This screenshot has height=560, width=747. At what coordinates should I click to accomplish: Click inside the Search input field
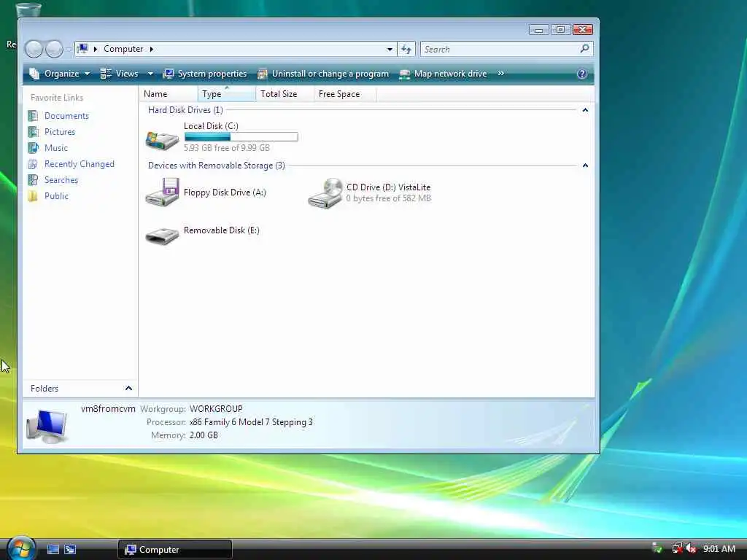500,49
